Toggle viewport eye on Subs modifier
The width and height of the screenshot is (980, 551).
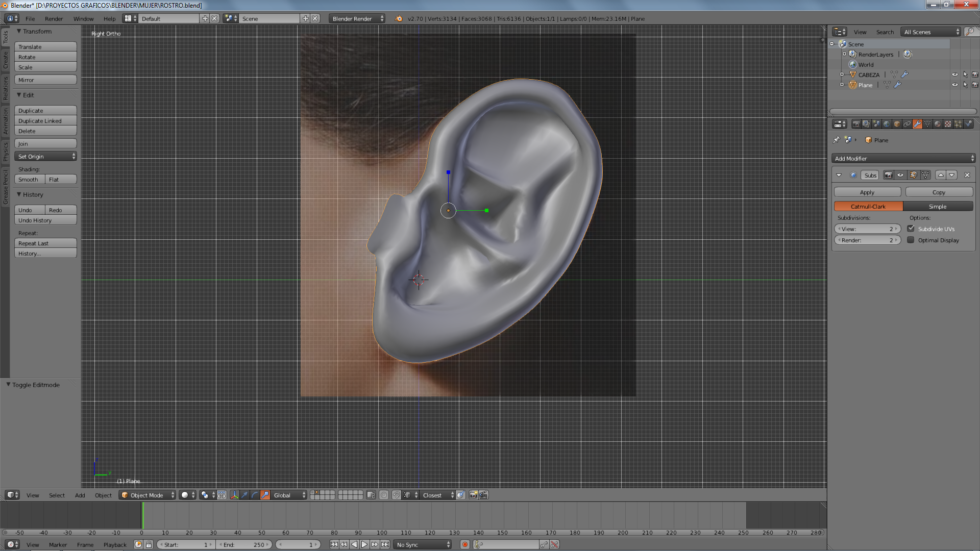point(900,175)
